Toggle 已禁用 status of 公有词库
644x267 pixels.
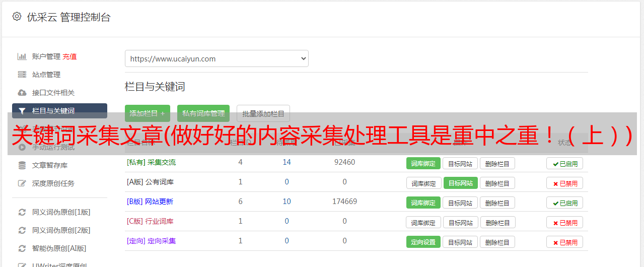pos(565,183)
